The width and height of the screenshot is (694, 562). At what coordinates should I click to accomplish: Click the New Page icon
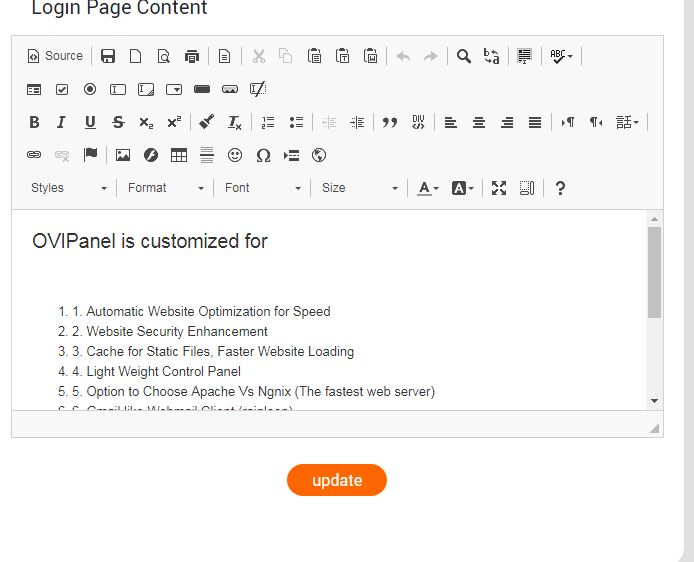[135, 56]
